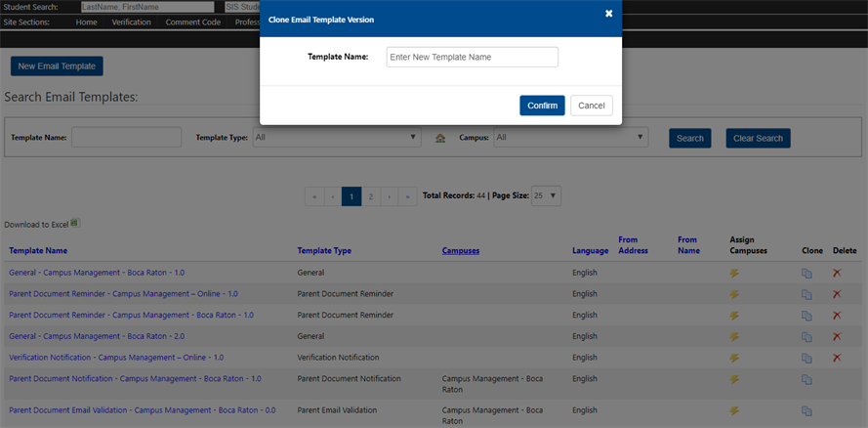Screen dimensions: 868x428
Task: Assign campuses for Parent Document Reminder Online 1.0
Action: [x=734, y=294]
